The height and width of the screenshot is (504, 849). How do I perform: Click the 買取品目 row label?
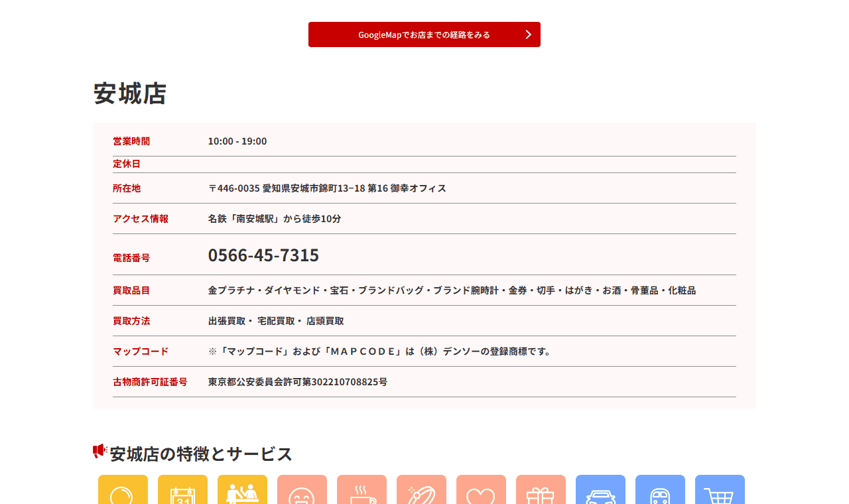tap(131, 290)
